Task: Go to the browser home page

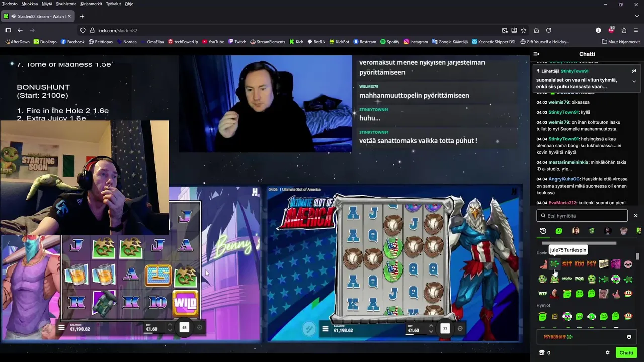Action: tap(536, 30)
